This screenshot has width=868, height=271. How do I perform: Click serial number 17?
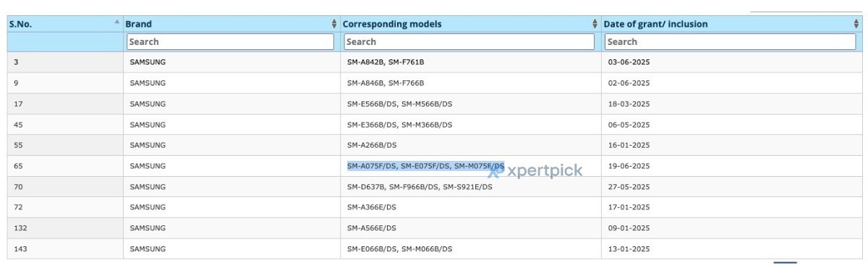(x=18, y=104)
